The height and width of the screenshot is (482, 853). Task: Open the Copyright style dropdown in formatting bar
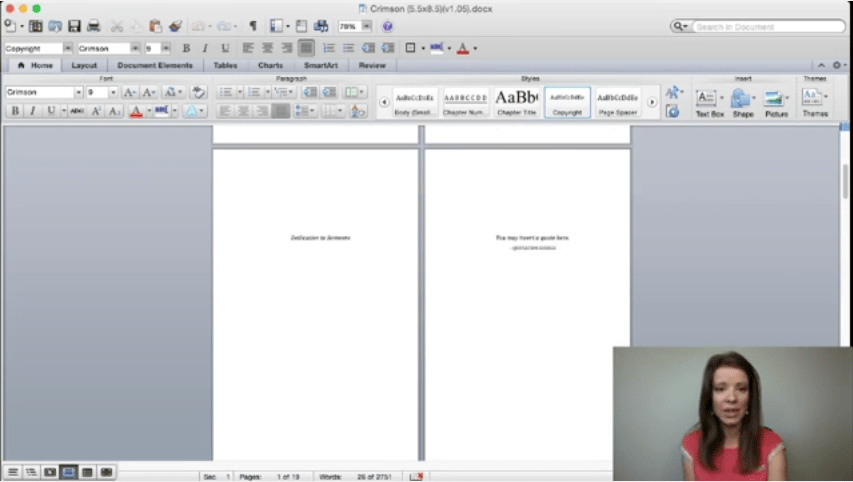[68, 48]
